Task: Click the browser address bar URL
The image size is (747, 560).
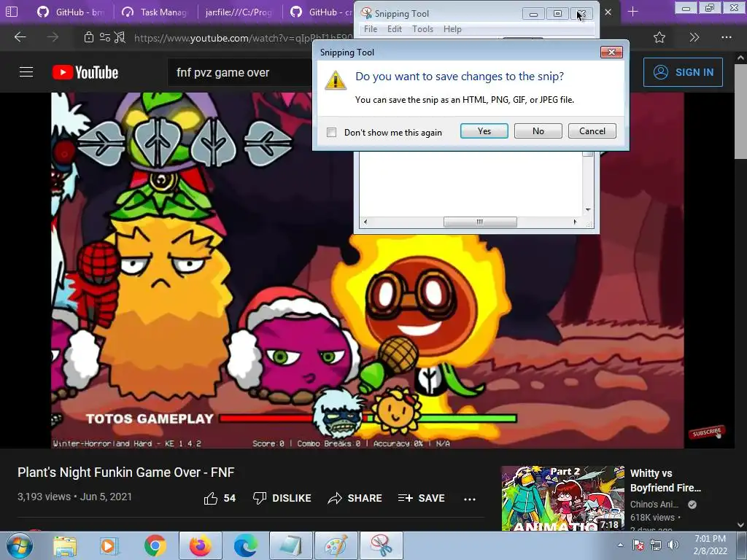Action: click(243, 38)
